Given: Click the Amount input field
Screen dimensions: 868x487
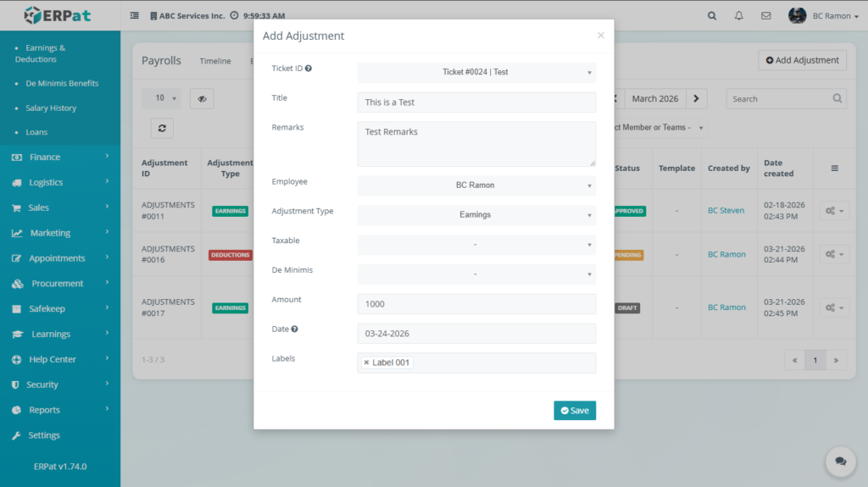Looking at the screenshot, I should (x=476, y=304).
